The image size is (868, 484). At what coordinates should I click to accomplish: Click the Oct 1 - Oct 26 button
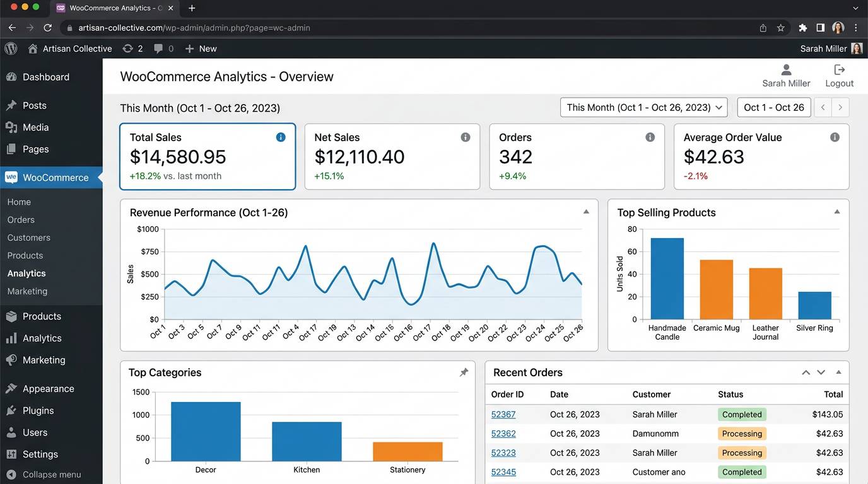coord(774,108)
